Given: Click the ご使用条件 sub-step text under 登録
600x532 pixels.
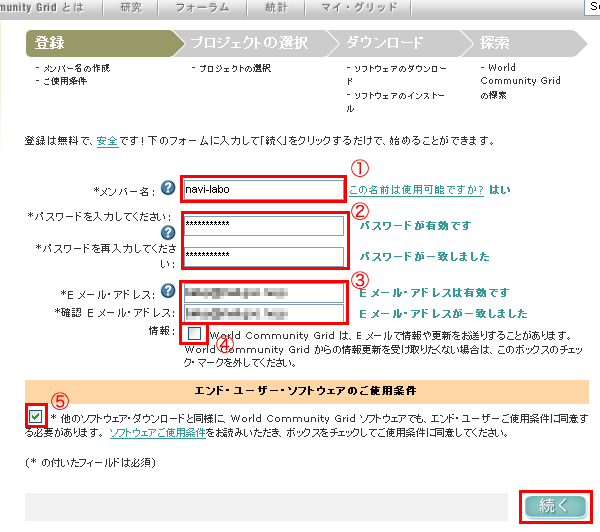Looking at the screenshot, I should click(x=65, y=81).
